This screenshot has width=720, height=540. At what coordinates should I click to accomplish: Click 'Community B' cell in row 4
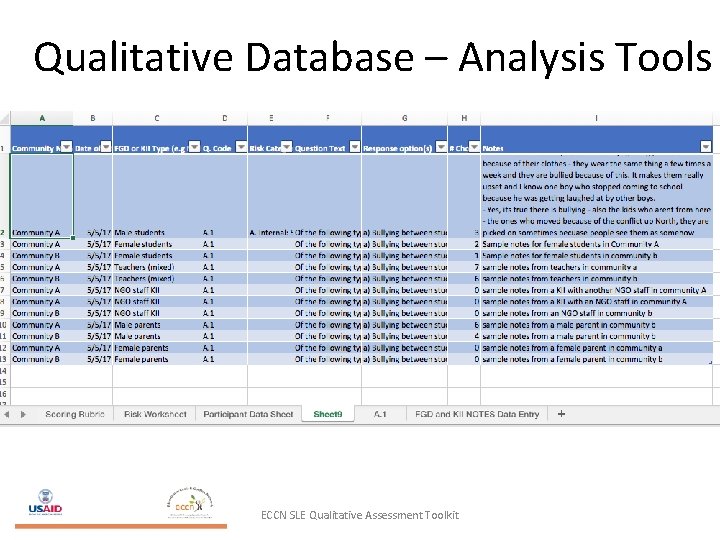[42, 255]
